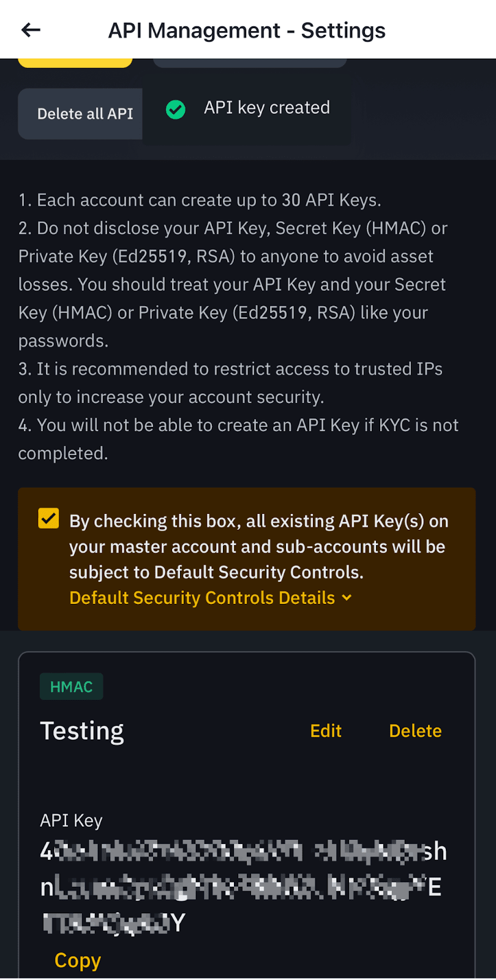
Task: Toggle the checkbox inside the brown warning panel
Action: pos(48,518)
